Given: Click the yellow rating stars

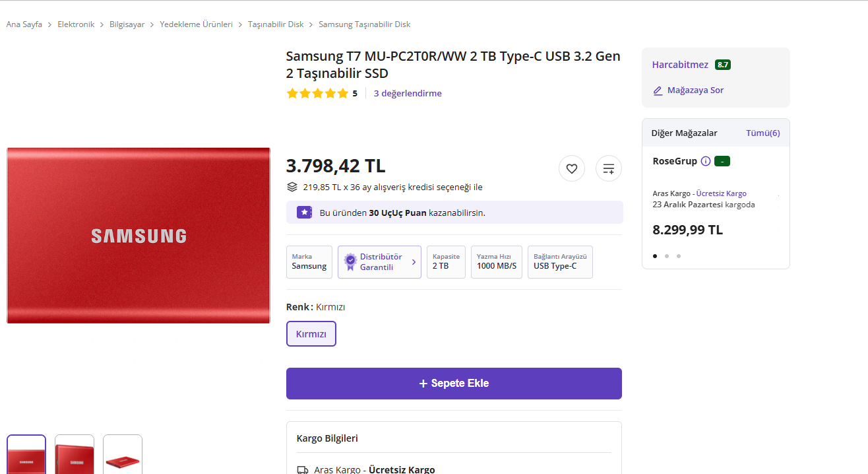Looking at the screenshot, I should point(317,94).
